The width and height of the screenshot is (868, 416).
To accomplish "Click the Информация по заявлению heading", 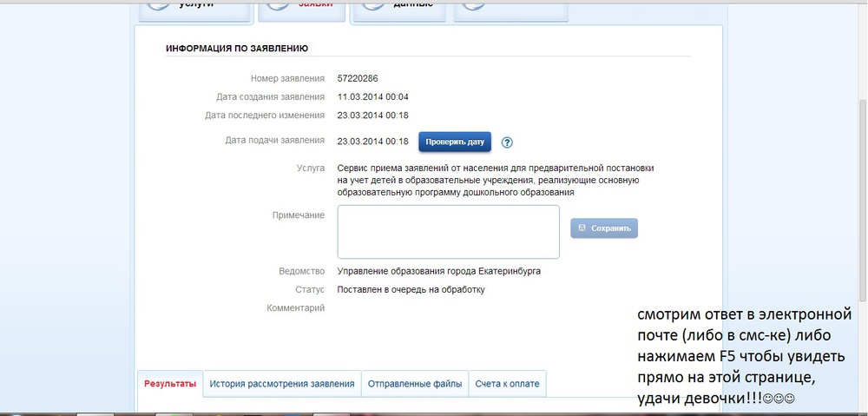I will (237, 49).
